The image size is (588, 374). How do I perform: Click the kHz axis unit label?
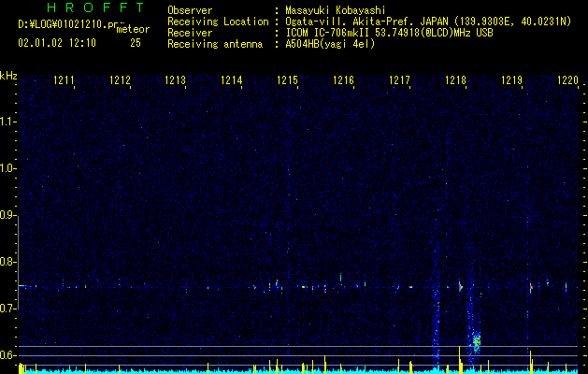pos(8,76)
